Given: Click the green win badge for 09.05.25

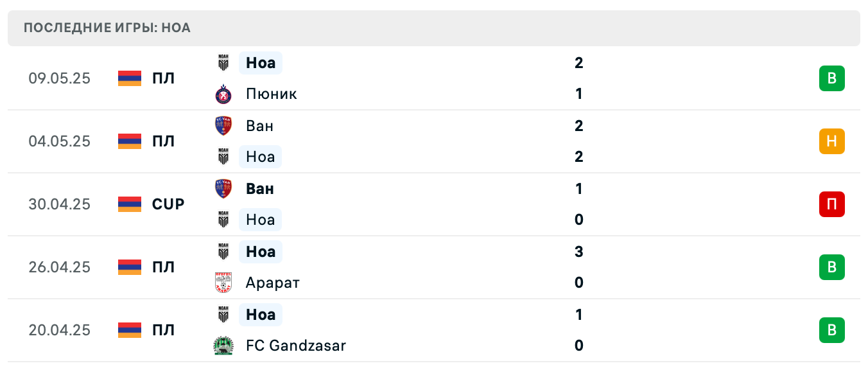Looking at the screenshot, I should [831, 78].
